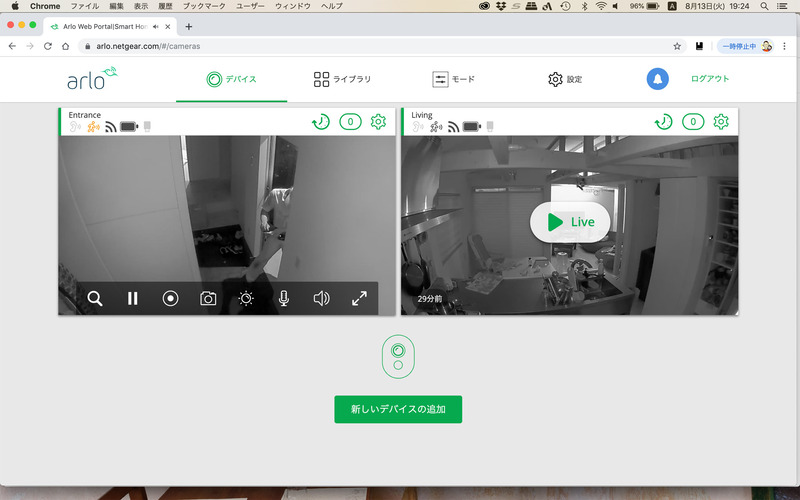Viewport: 800px width, 500px height.
Task: Open Entrance camera notification count badge
Action: [x=351, y=122]
